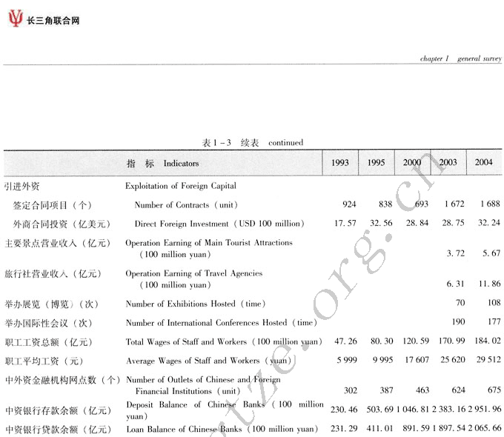Screen dimensions: 504x437
Task: Click Number of International Conferences Hosted label
Action: click(x=221, y=323)
